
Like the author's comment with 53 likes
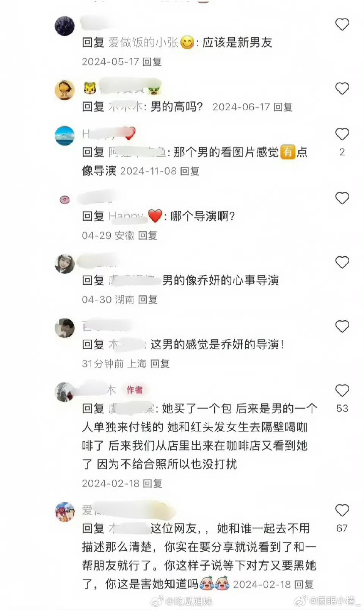[x=342, y=390]
